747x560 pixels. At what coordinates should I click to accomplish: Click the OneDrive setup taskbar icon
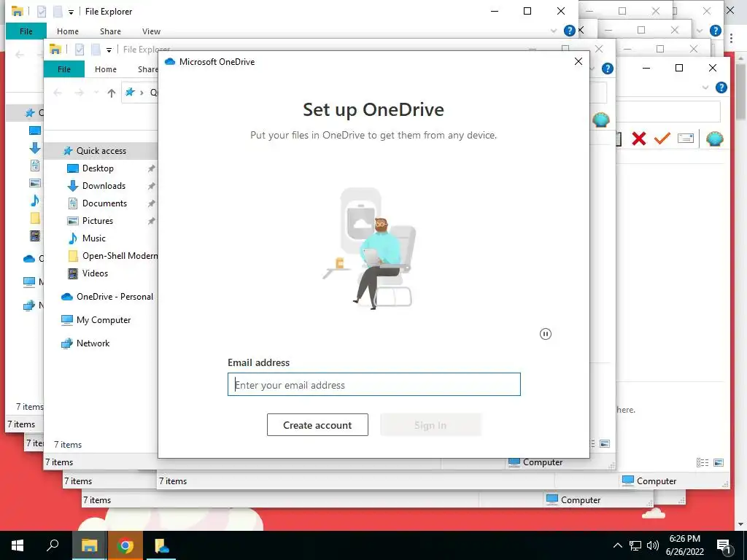[x=161, y=545]
